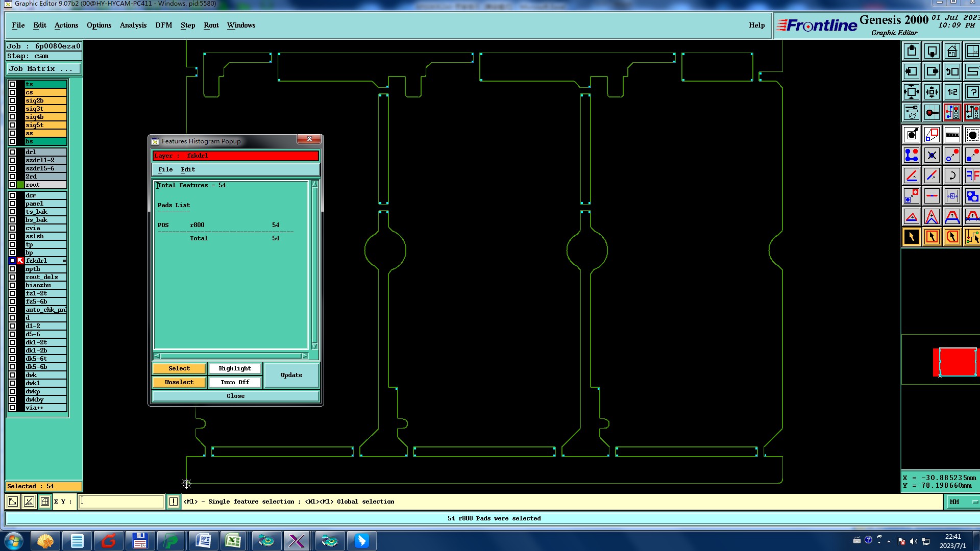Click the diagonal arrow icon left of XY field

point(13,502)
